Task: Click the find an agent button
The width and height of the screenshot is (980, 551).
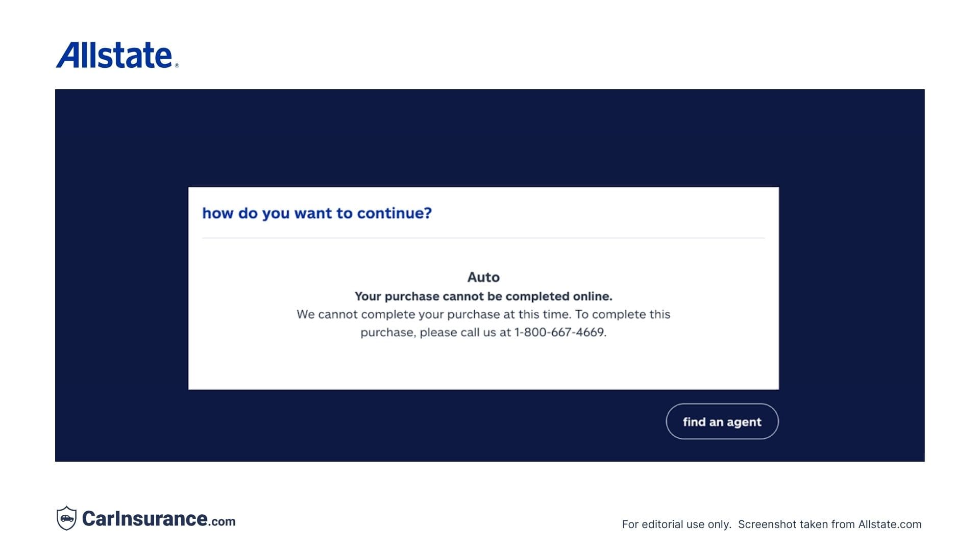Action: (x=722, y=421)
